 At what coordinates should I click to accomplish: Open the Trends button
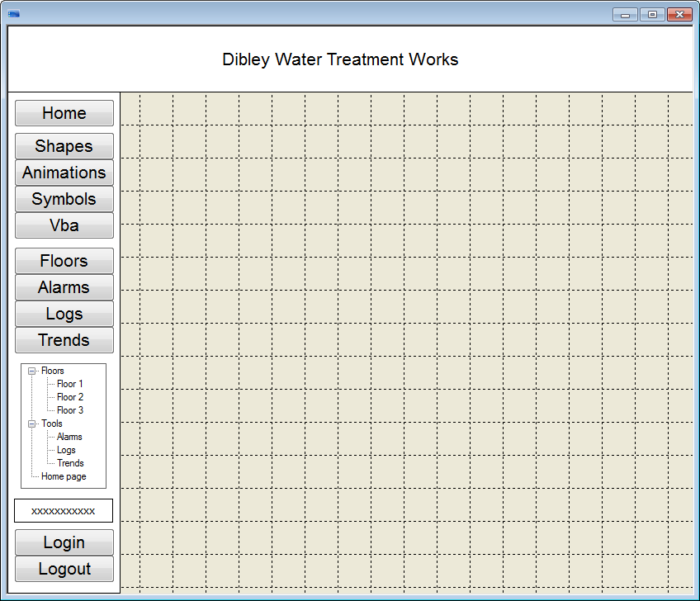(x=64, y=340)
